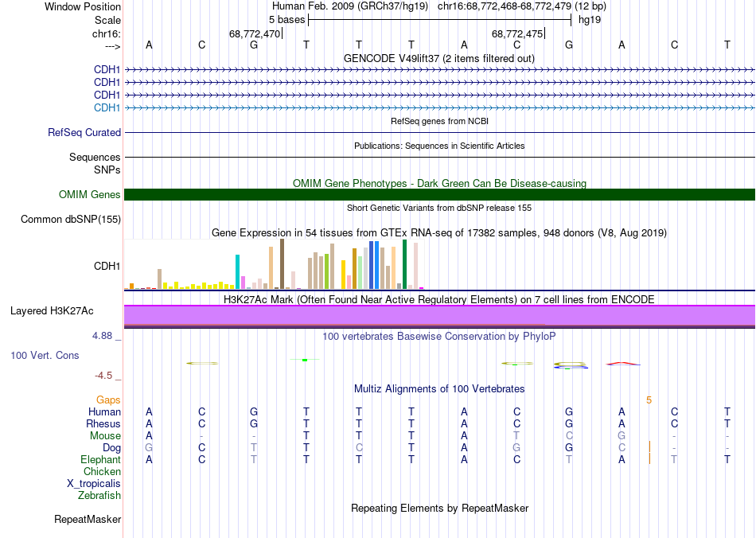Select the Zebrafish species label
The width and height of the screenshot is (756, 538).
click(99, 495)
